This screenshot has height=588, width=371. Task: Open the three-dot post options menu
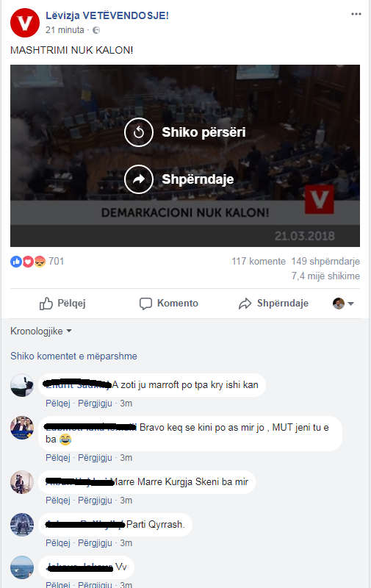356,14
